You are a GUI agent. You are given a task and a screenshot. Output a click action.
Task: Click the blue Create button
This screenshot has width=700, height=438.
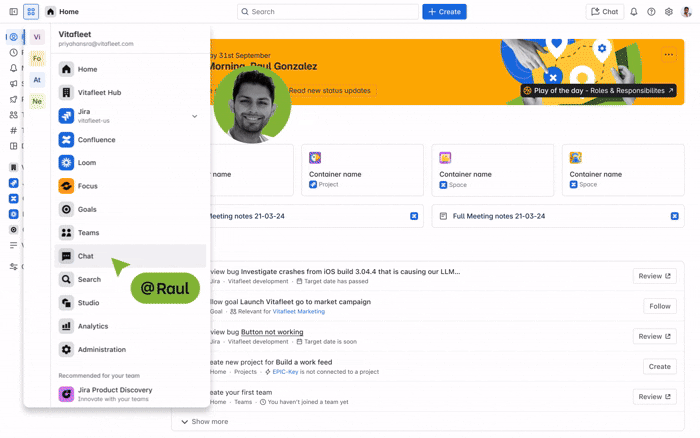(444, 12)
